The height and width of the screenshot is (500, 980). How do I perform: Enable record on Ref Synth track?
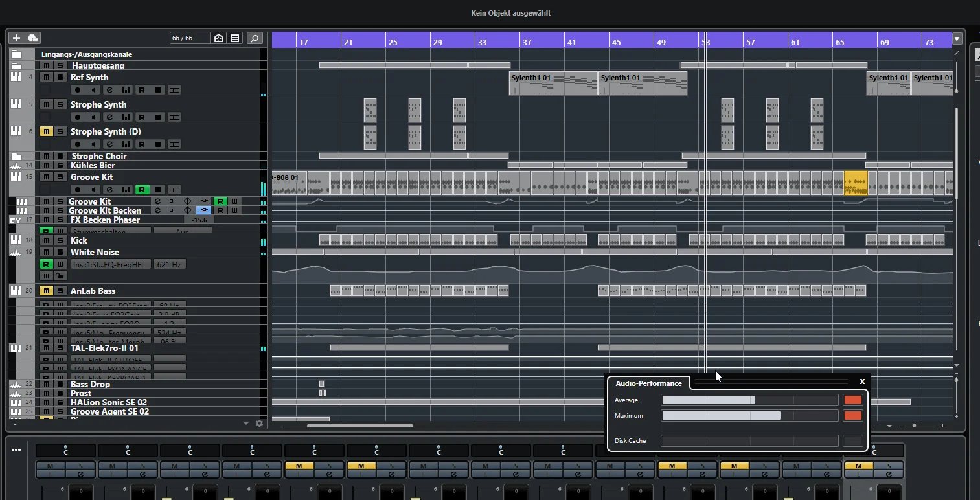coord(78,90)
